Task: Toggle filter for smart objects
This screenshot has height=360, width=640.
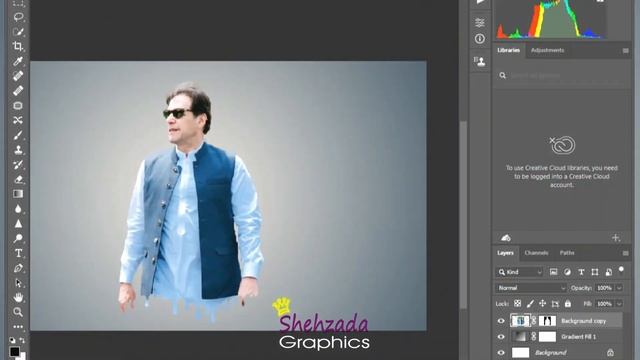Action: [x=609, y=272]
